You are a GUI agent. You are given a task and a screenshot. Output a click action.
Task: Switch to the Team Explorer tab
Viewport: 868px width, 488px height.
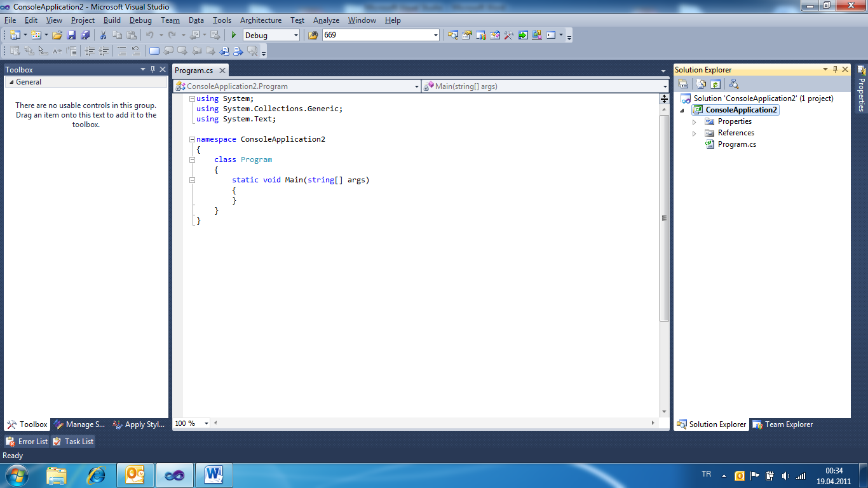click(x=783, y=424)
